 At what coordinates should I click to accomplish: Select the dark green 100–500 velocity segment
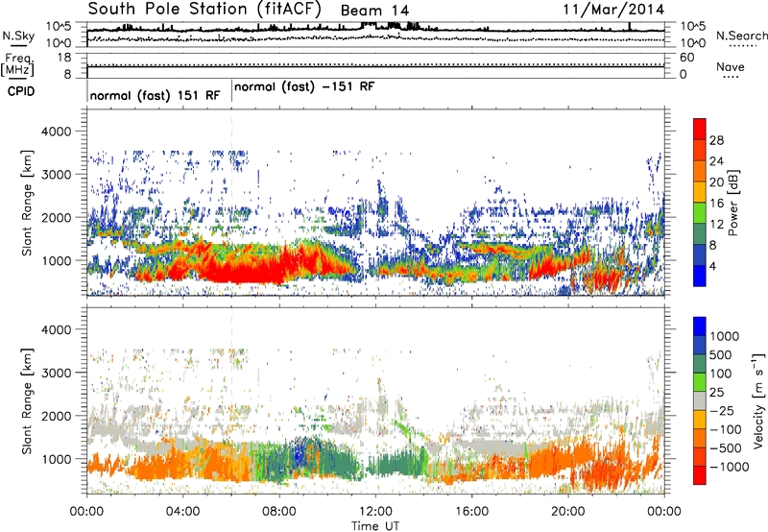700,364
